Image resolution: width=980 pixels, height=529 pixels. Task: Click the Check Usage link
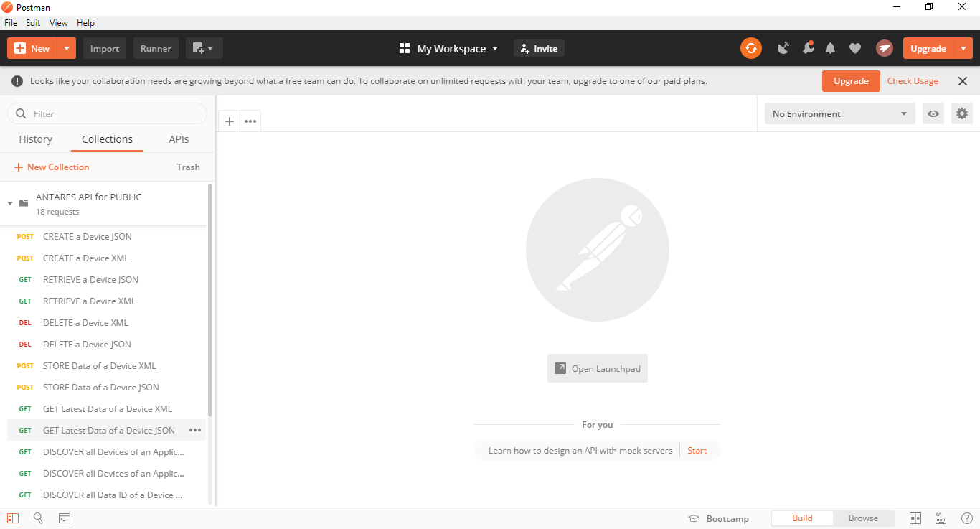[x=913, y=81]
